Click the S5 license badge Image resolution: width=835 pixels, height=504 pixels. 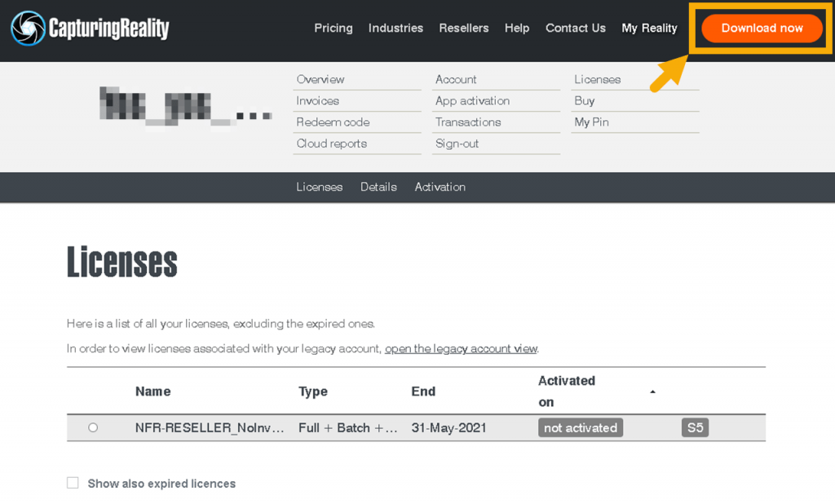pyautogui.click(x=695, y=427)
